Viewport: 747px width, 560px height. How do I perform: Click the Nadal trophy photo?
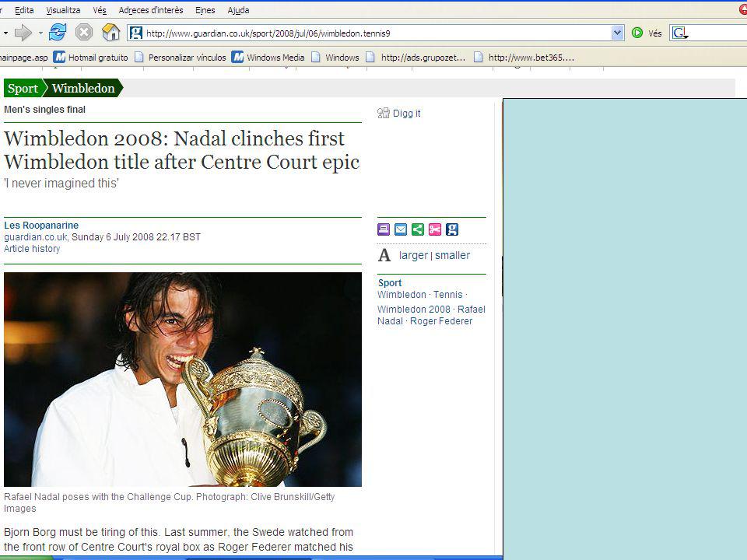click(x=182, y=379)
